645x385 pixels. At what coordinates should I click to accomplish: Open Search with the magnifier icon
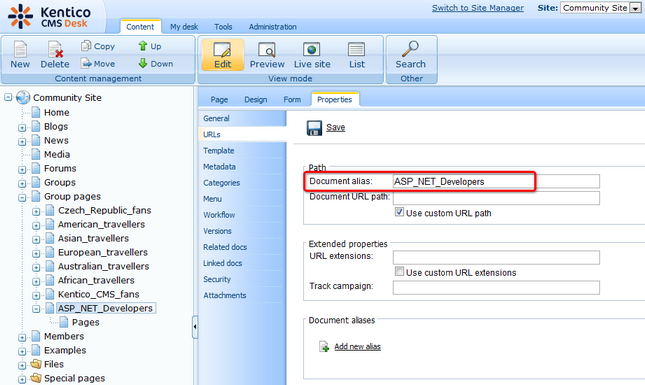pos(410,49)
